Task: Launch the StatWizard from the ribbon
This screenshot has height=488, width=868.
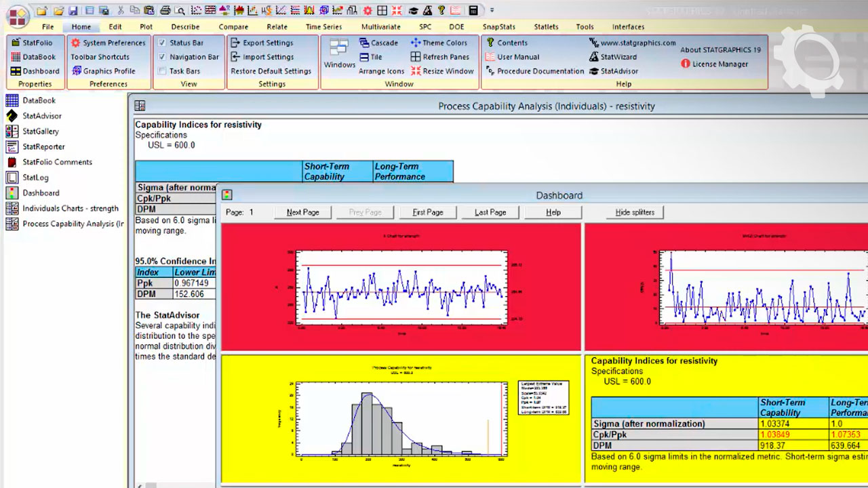Action: [x=613, y=57]
